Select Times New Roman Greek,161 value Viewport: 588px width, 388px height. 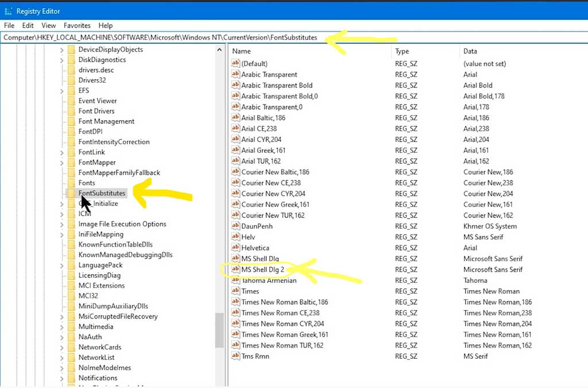click(x=285, y=335)
